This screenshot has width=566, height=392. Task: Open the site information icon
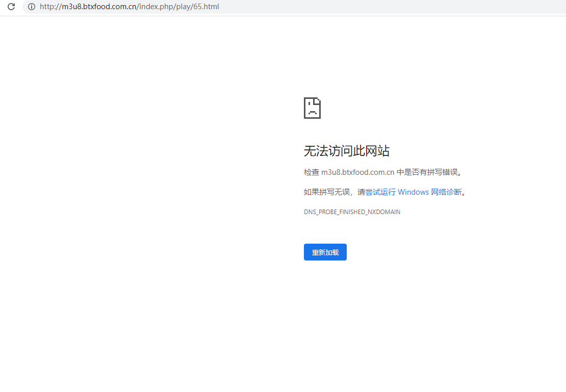pyautogui.click(x=32, y=7)
